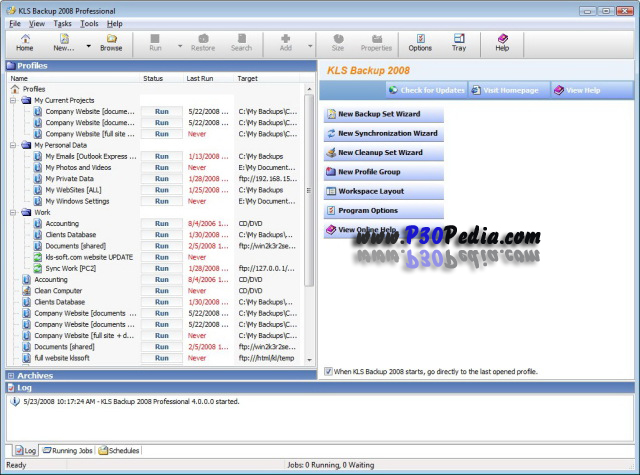
Task: Switch to the Schedules tab
Action: (x=119, y=451)
